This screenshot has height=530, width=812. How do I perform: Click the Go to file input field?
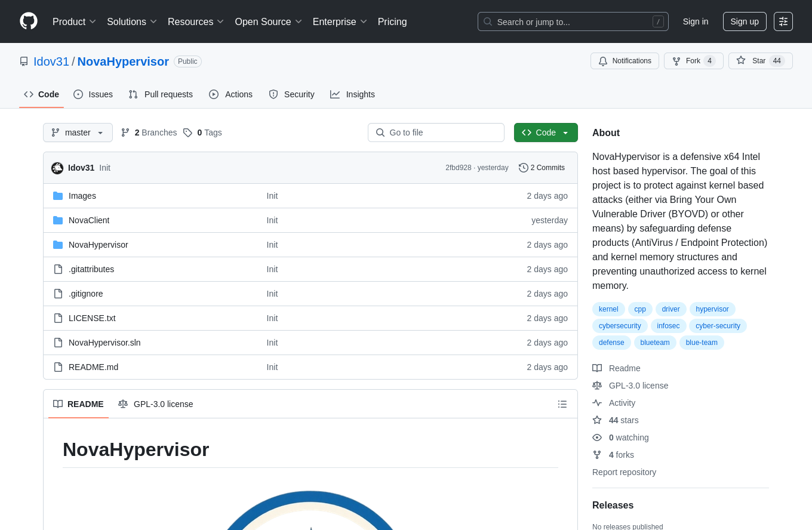tap(436, 132)
